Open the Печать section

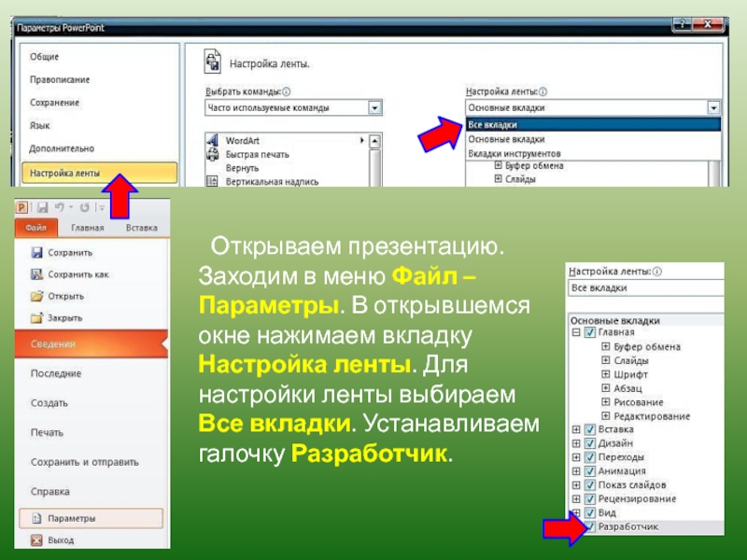(x=47, y=433)
